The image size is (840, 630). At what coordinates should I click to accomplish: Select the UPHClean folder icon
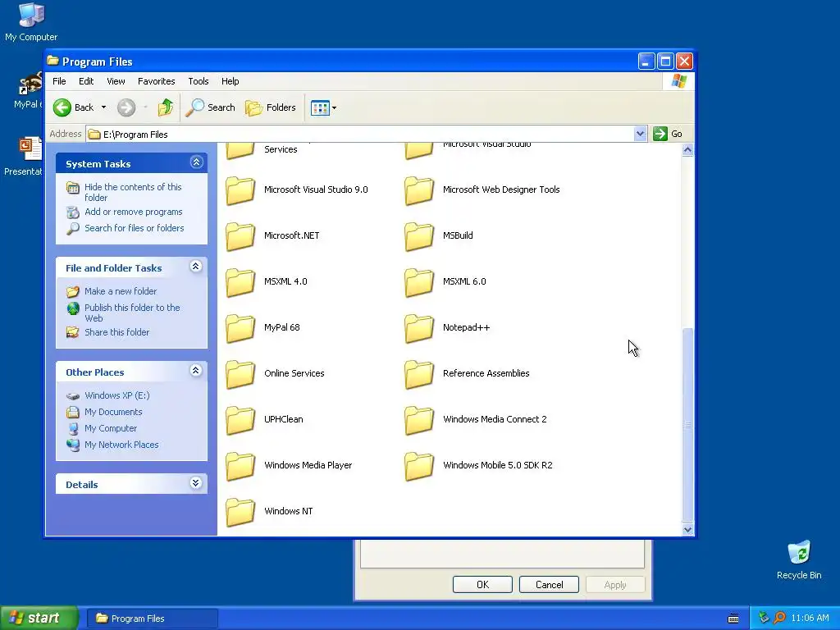[240, 421]
